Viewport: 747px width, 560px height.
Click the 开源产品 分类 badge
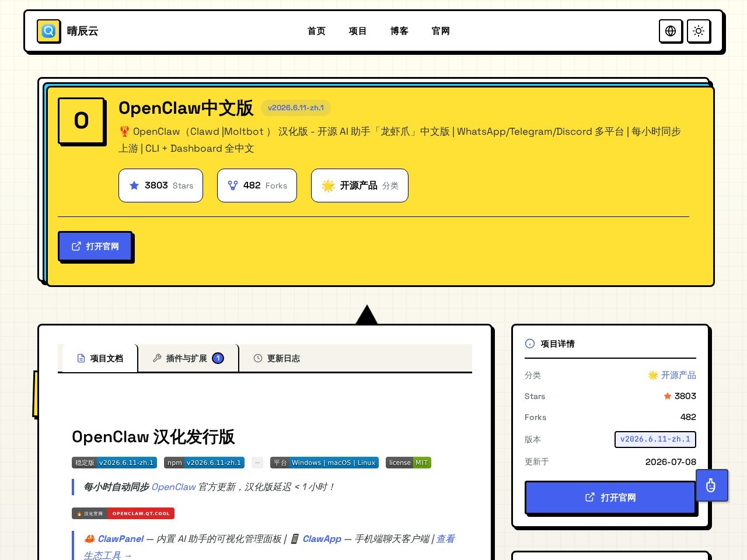click(x=359, y=185)
